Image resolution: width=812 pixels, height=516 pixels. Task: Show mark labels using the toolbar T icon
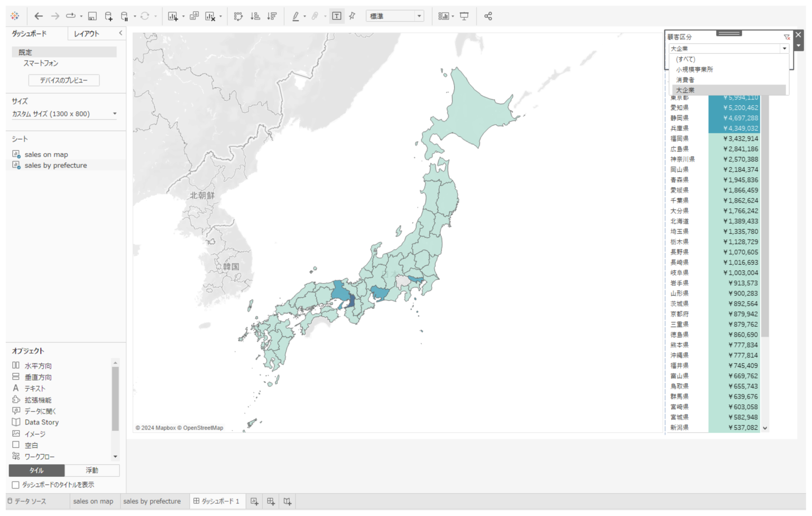[x=337, y=16]
